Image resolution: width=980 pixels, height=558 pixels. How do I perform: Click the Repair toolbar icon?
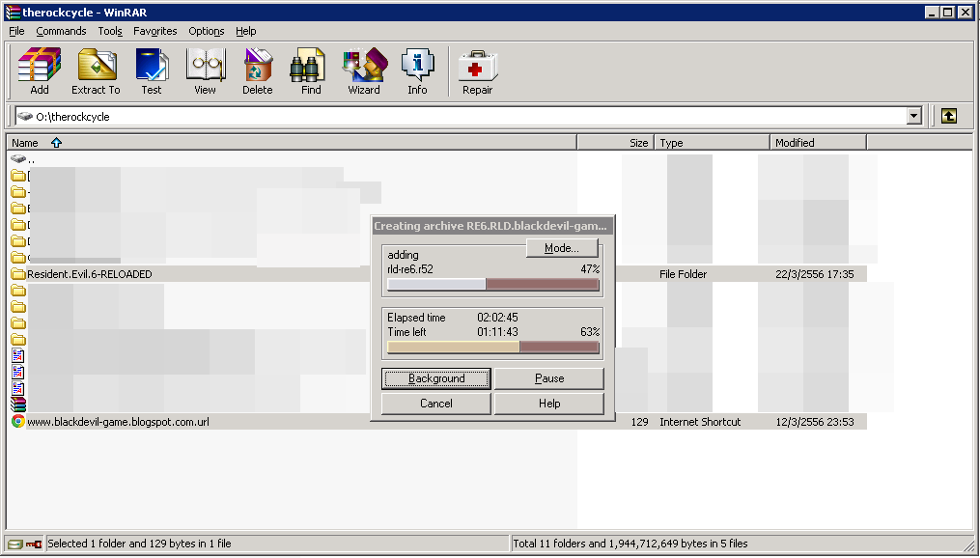[x=478, y=71]
